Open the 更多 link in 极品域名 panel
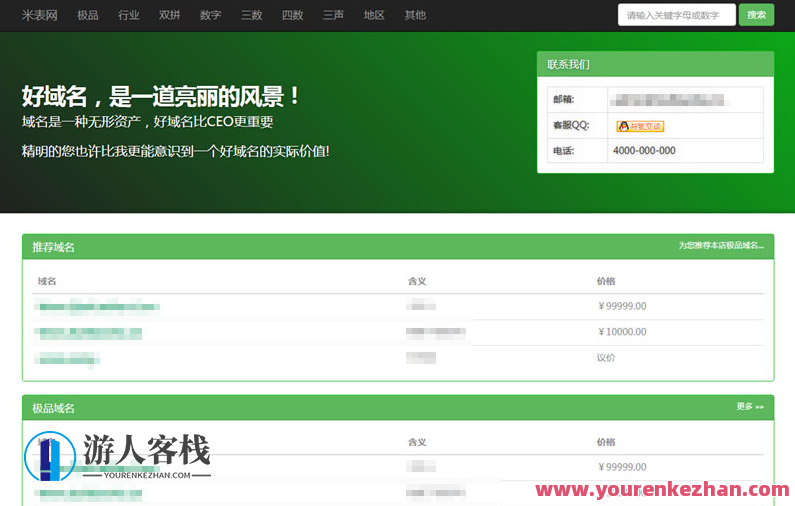The width and height of the screenshot is (795, 506). tap(750, 407)
